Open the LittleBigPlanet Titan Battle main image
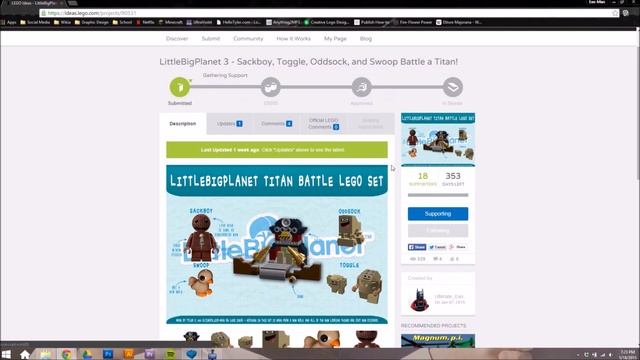640x360 pixels. (277, 244)
